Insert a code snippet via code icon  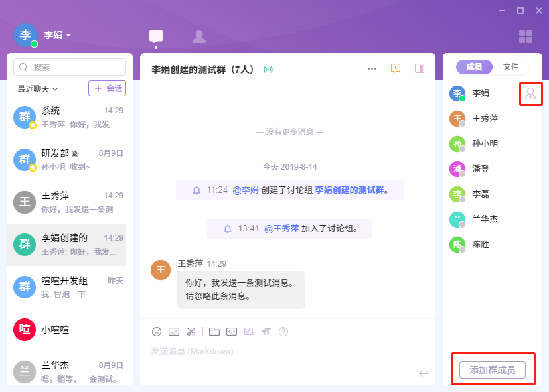[x=232, y=331]
